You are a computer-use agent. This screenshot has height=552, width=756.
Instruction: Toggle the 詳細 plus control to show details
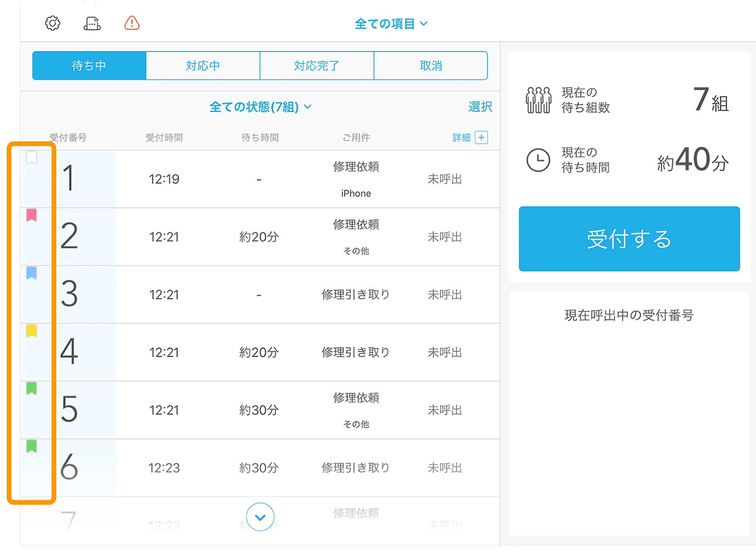click(481, 137)
